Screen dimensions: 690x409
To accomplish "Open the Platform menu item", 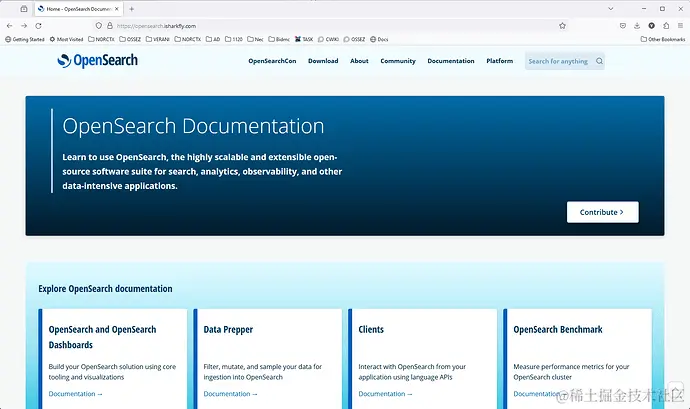I will click(499, 61).
